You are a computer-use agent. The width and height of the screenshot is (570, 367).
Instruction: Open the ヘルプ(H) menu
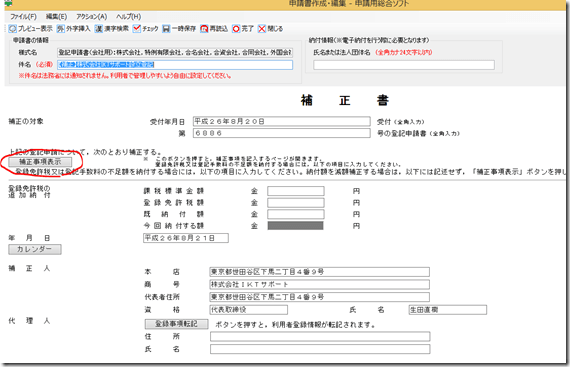(x=129, y=17)
